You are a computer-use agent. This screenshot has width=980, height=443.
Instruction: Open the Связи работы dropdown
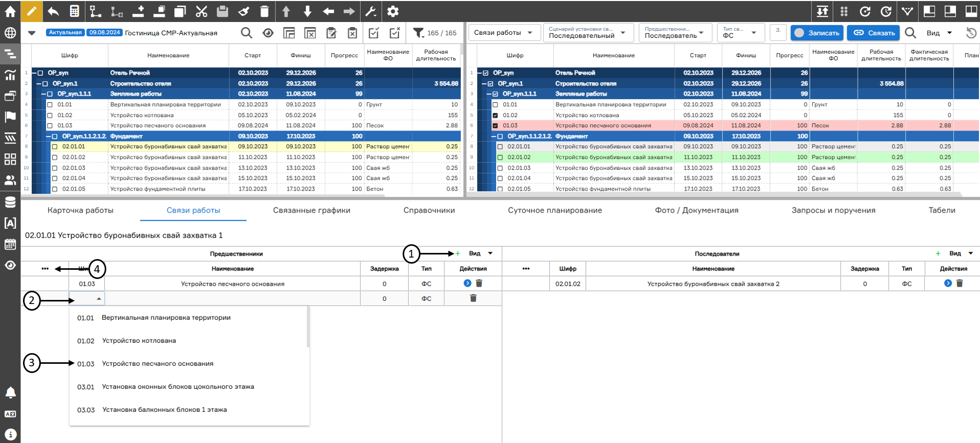click(x=504, y=33)
